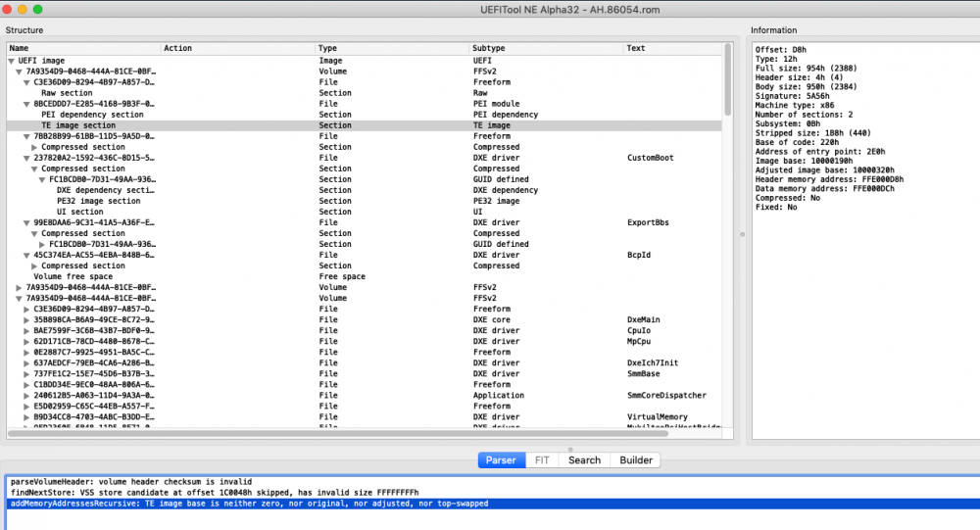
Task: Select the DXE dependency section row
Action: (x=365, y=191)
